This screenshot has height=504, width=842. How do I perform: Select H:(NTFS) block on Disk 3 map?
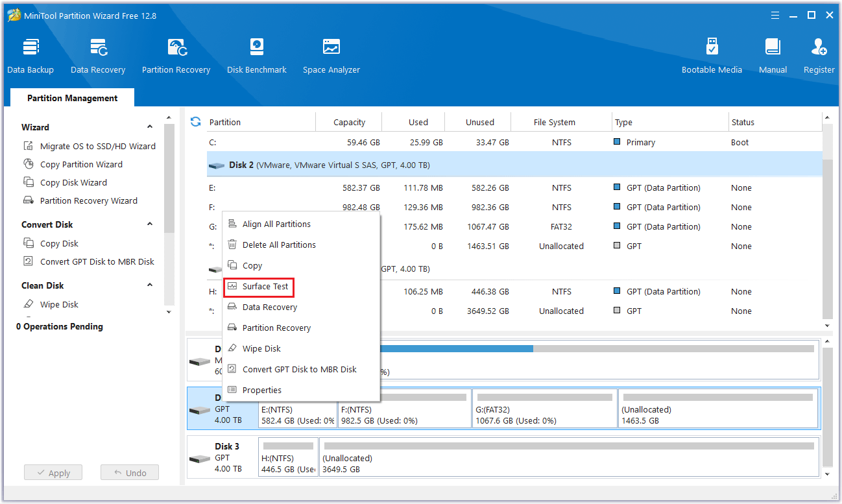click(x=288, y=458)
